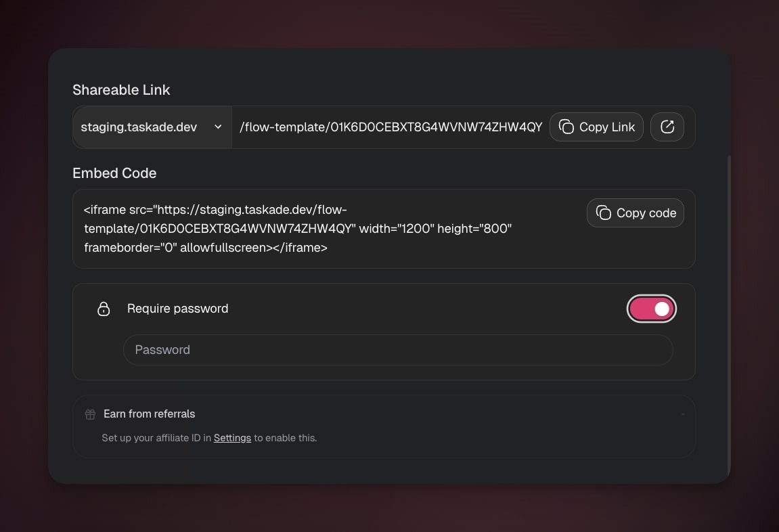The height and width of the screenshot is (532, 779).
Task: Click the copy icon in Copy code
Action: [x=603, y=213]
